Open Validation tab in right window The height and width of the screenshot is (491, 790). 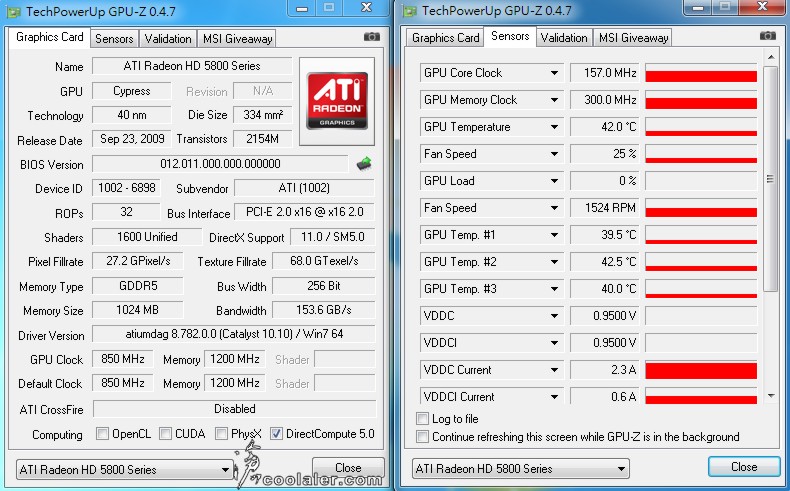pyautogui.click(x=564, y=38)
